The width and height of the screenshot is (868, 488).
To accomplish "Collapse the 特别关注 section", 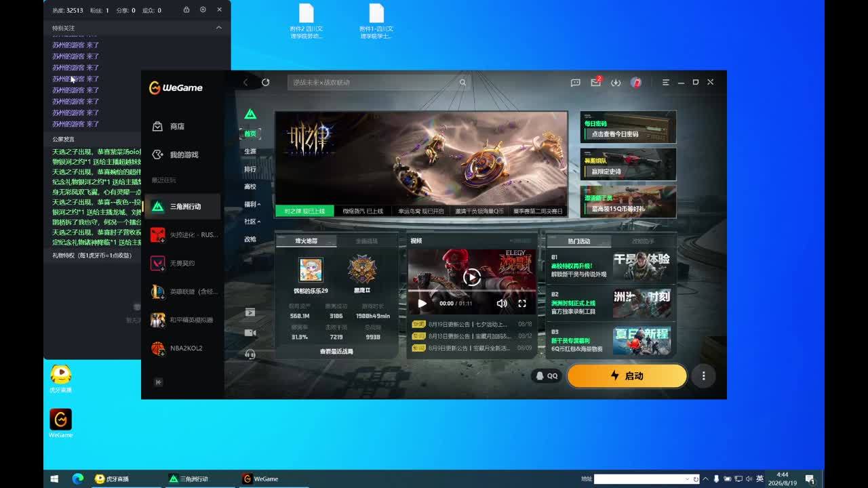I will [218, 28].
